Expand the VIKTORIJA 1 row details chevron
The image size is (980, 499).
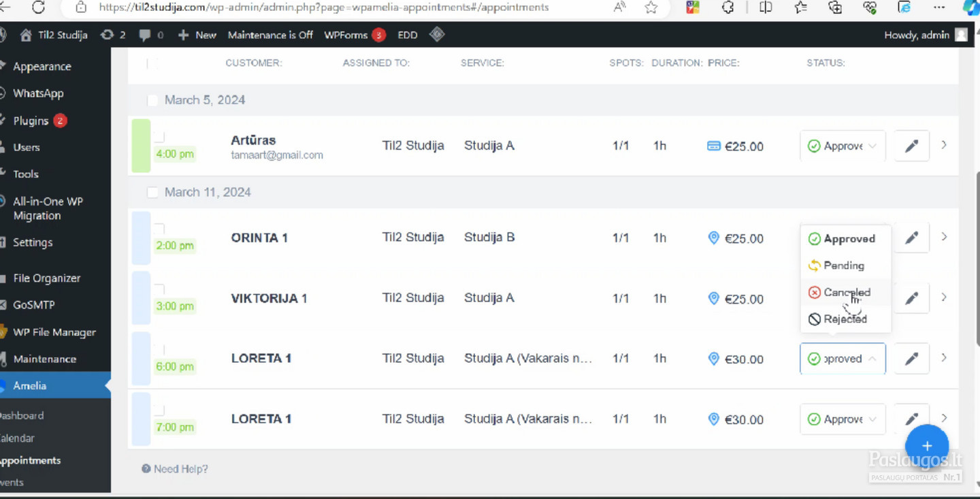pos(944,297)
